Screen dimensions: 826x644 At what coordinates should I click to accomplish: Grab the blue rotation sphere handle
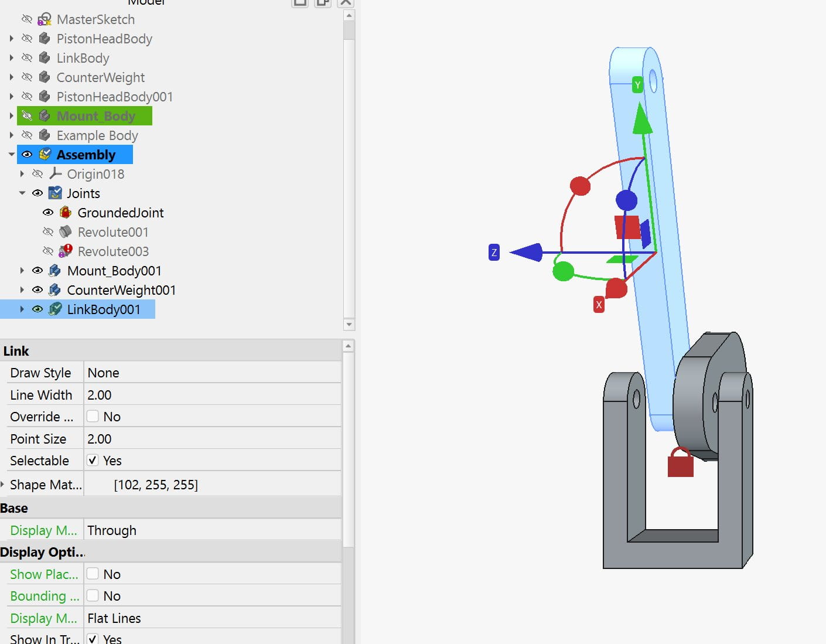(626, 200)
